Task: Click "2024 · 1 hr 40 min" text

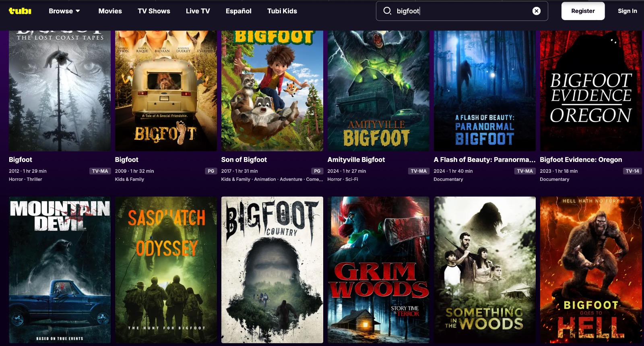Action: [x=453, y=171]
